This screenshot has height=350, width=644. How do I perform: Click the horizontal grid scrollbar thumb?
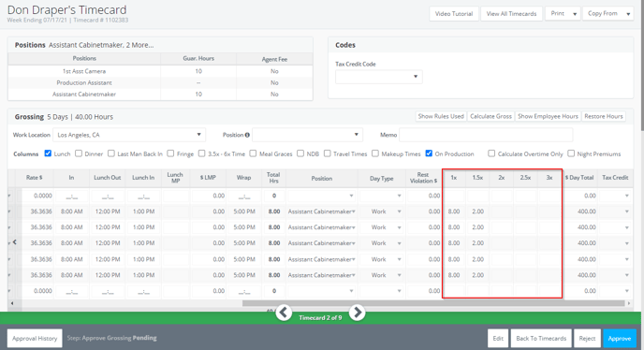(x=433, y=303)
